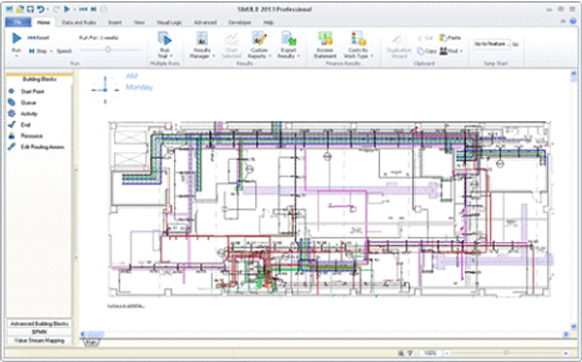Switch to the View tab
Screen dimensions: 582x362
[x=139, y=23]
